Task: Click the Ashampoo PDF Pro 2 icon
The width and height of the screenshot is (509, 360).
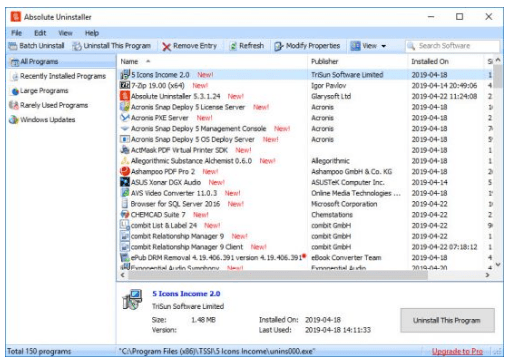Action: (125, 171)
